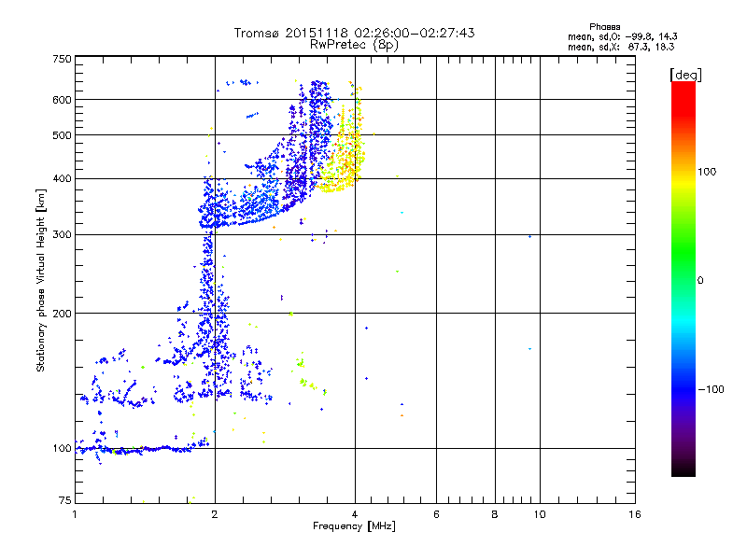This screenshot has height=560, width=747.
Task: Click the 'RwPretec (8p)' subtitle
Action: point(354,45)
